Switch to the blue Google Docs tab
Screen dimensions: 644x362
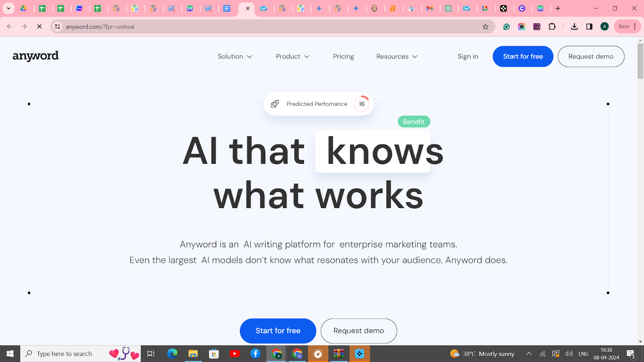pyautogui.click(x=227, y=8)
